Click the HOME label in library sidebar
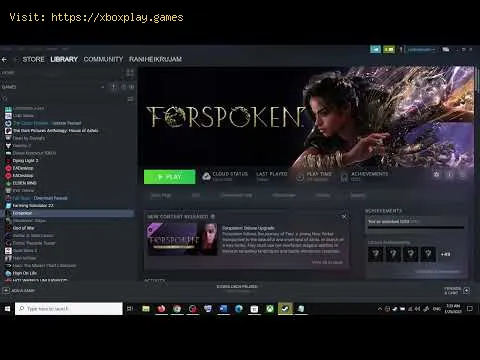This screenshot has height=360, width=480. (8, 73)
